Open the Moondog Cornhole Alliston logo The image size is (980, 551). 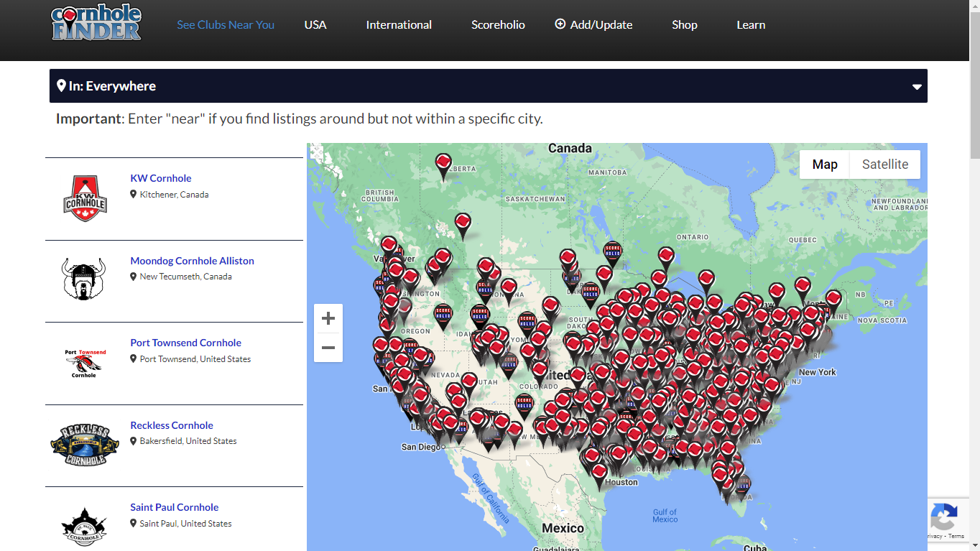point(83,279)
